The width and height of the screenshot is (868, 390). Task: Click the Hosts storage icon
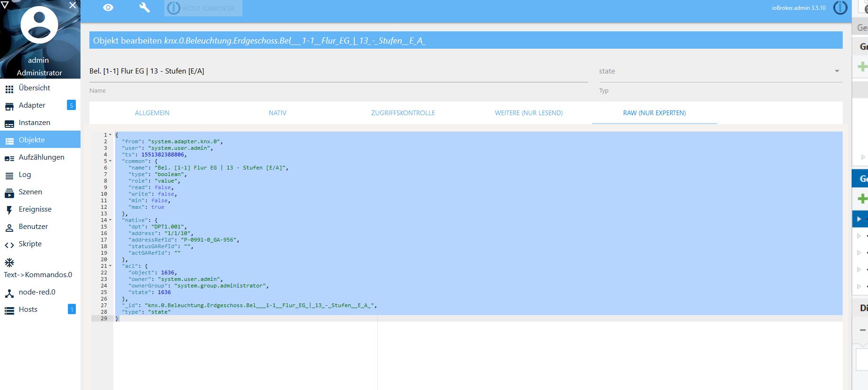(x=9, y=311)
